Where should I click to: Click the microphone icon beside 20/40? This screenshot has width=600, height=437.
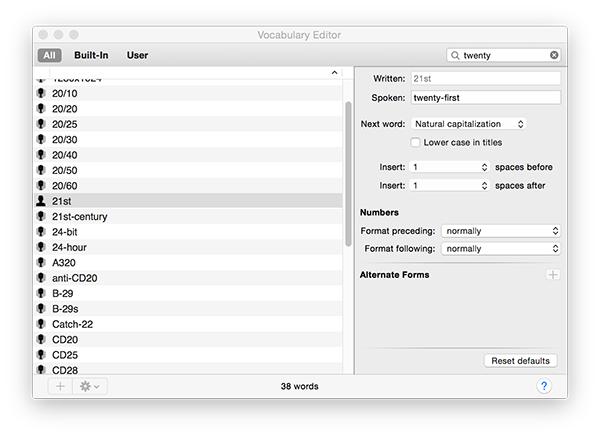coord(41,155)
